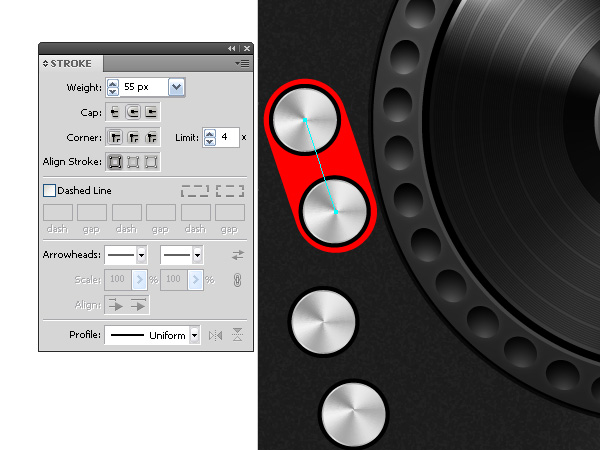Decrease stroke weight with down arrow
This screenshot has width=600, height=450.
[112, 91]
